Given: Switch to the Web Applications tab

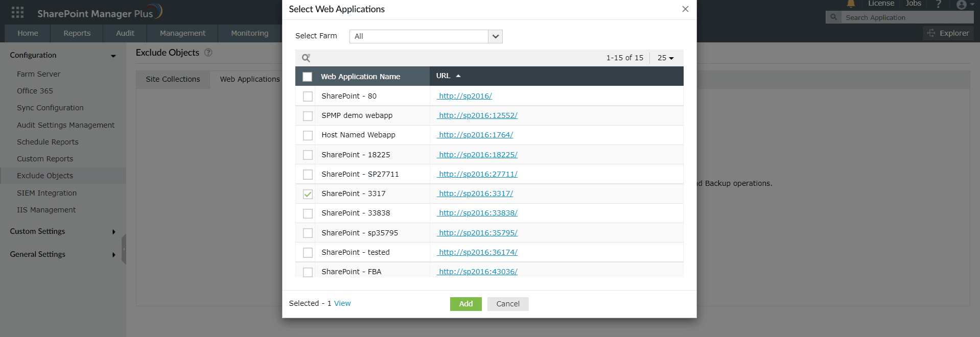Looking at the screenshot, I should (250, 79).
